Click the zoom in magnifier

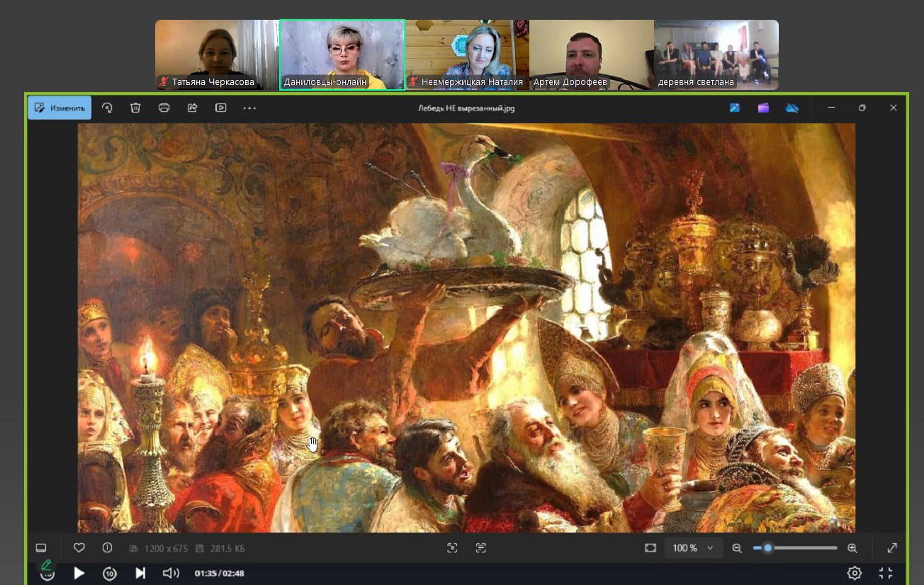point(852,547)
